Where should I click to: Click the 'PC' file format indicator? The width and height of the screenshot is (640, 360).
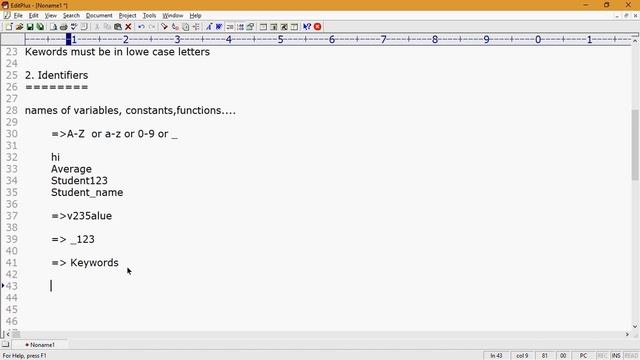pyautogui.click(x=583, y=356)
